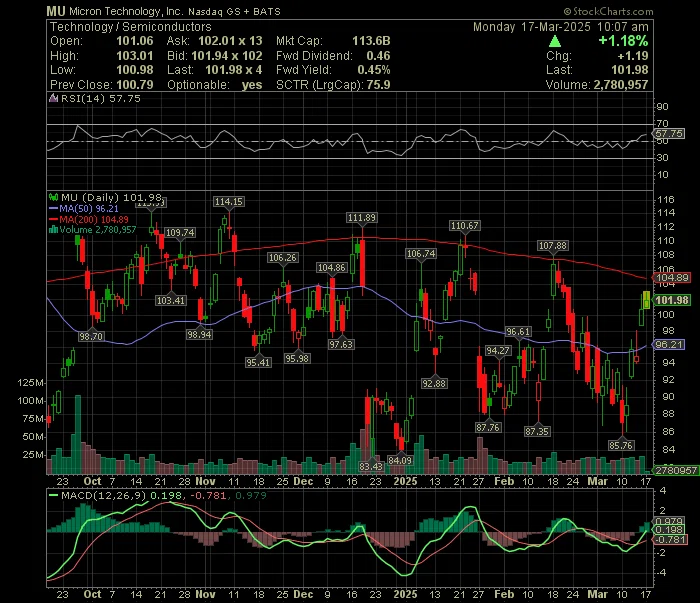Image resolution: width=700 pixels, height=603 pixels.
Task: Click the 103.41 price label
Action: (171, 300)
